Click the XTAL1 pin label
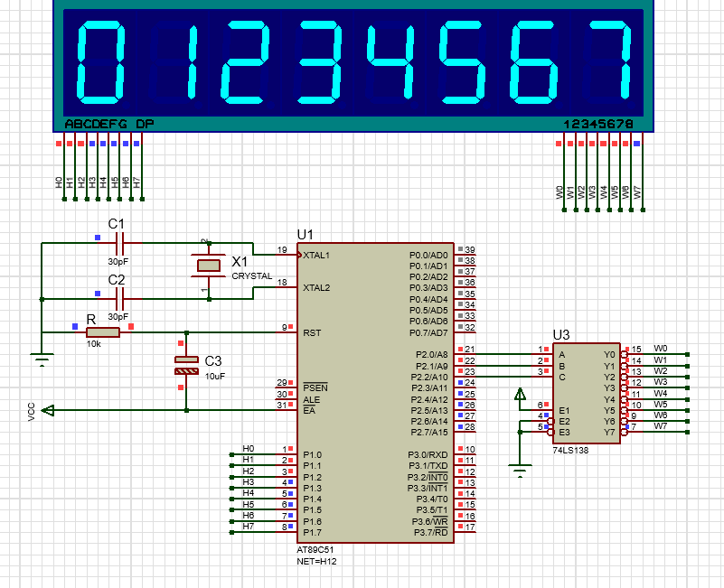 [316, 256]
